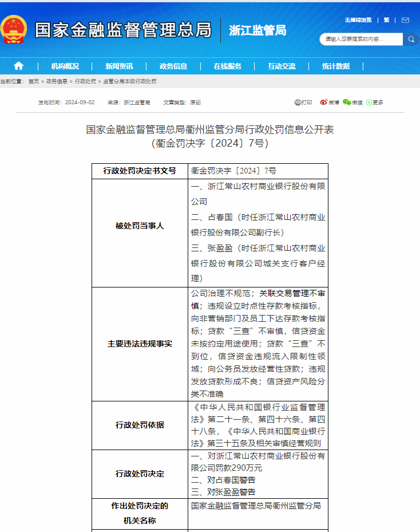
Task: Open the 机构概况 menu
Action: (x=65, y=66)
